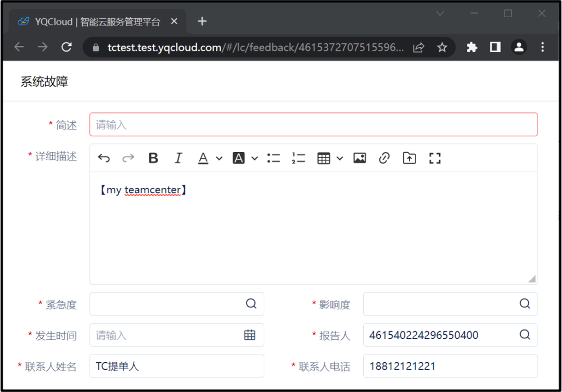This screenshot has width=562, height=392.
Task: Bookmark this page with the star
Action: pos(442,47)
